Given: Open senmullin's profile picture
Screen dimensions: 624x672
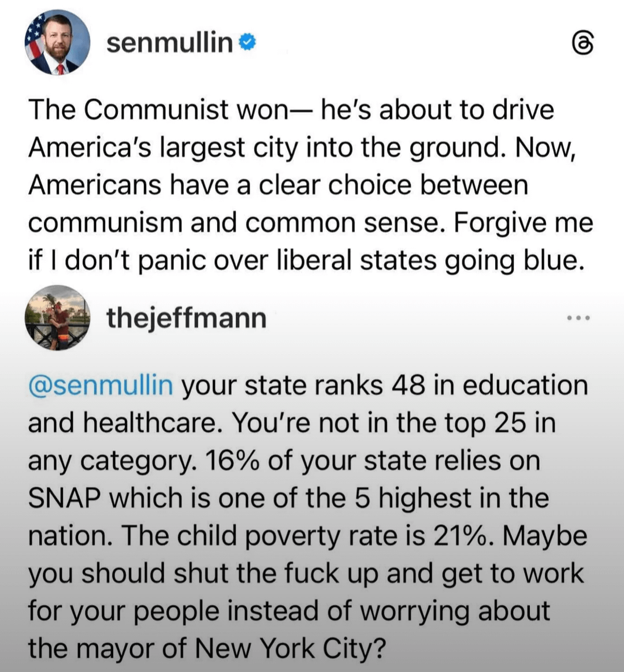Looking at the screenshot, I should pyautogui.click(x=57, y=43).
